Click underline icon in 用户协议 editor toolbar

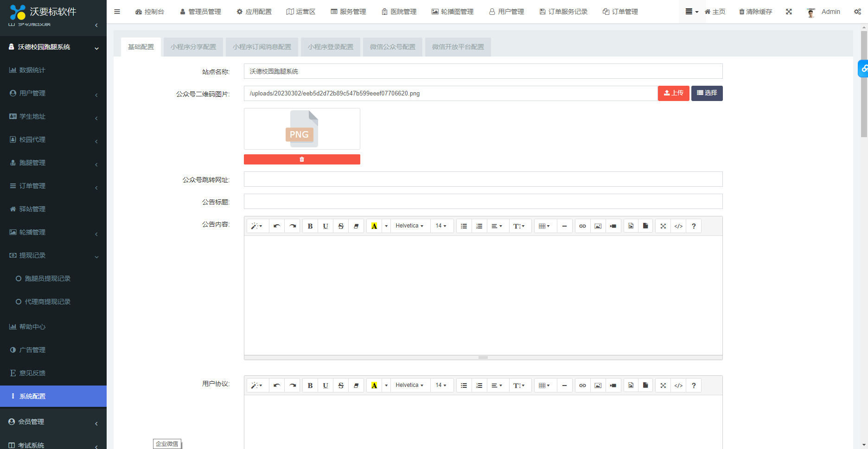pos(325,386)
